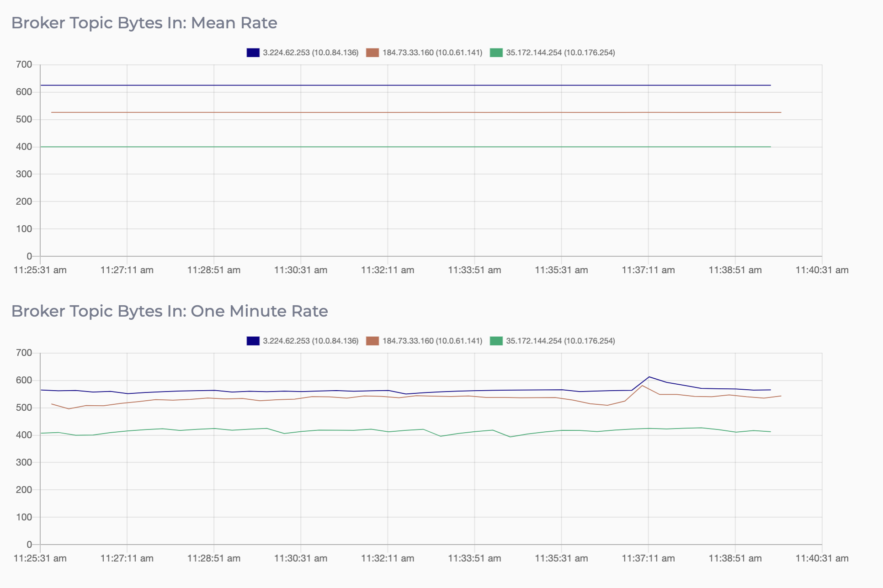The width and height of the screenshot is (883, 588).
Task: Hide 35.172.144.254 label in One Minute Rate legend
Action: point(560,341)
